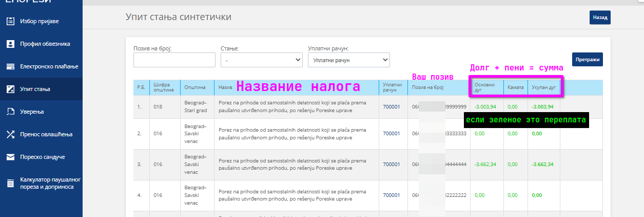Select first row Beograd-Stari grad

pos(195,107)
